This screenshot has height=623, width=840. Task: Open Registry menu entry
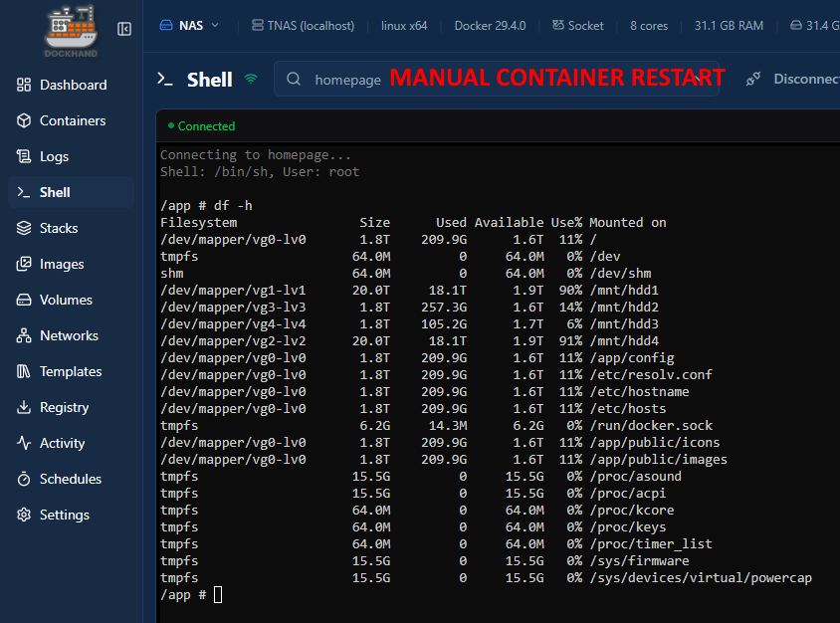65,407
